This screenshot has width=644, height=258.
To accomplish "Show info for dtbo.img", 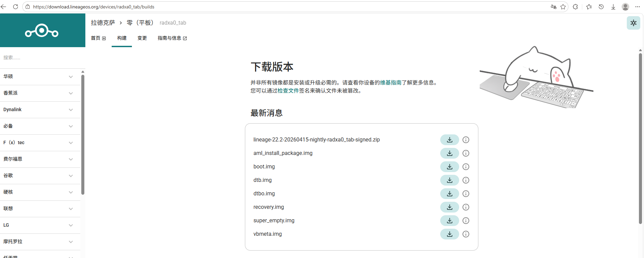I will tap(466, 194).
